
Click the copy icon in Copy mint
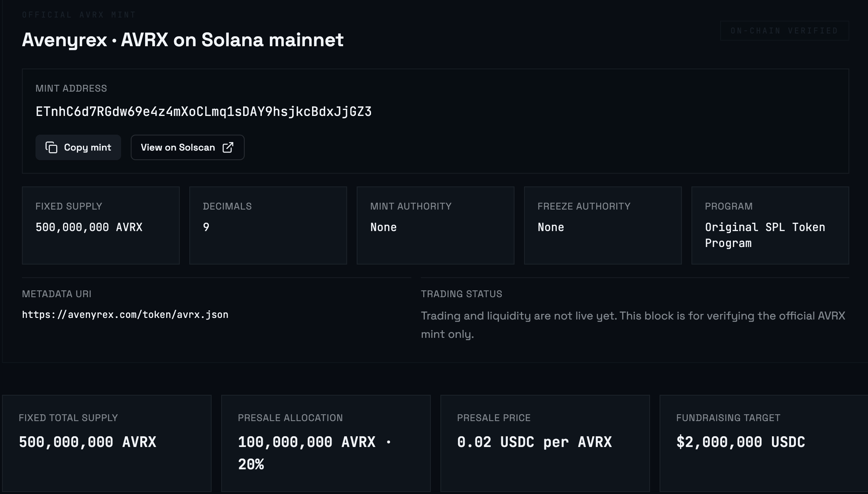tap(51, 147)
